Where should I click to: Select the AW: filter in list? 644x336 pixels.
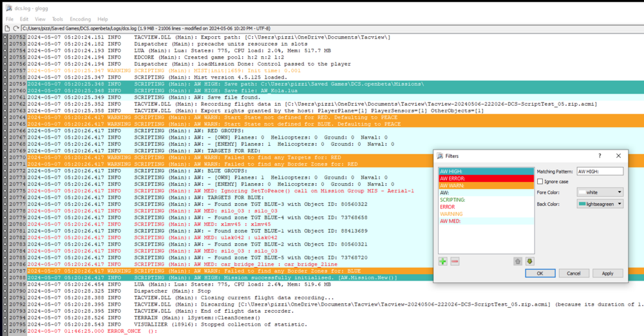(486, 192)
